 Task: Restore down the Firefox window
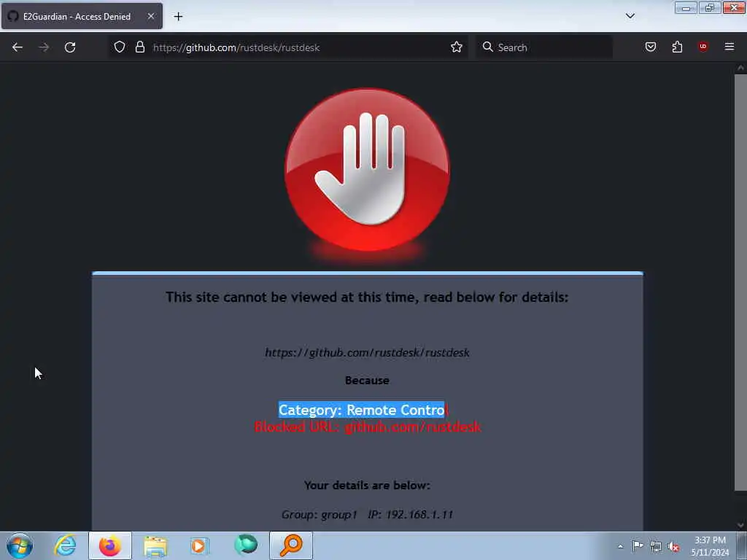[x=710, y=7]
